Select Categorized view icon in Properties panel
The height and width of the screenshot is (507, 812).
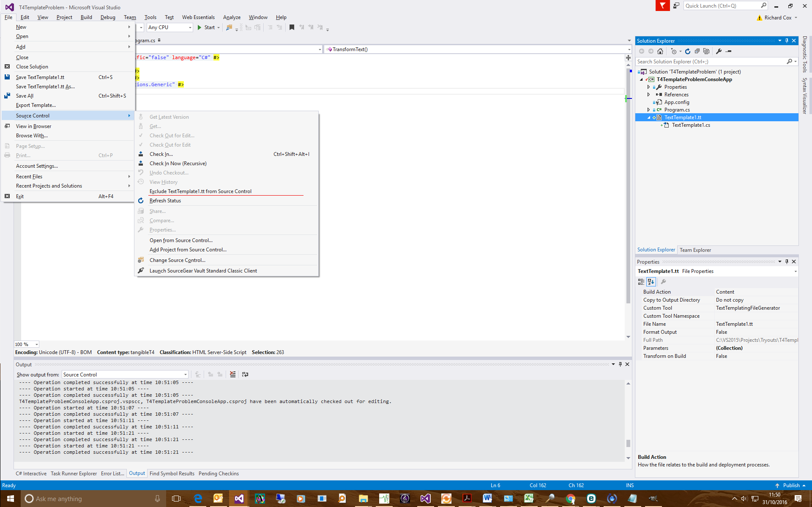(641, 282)
